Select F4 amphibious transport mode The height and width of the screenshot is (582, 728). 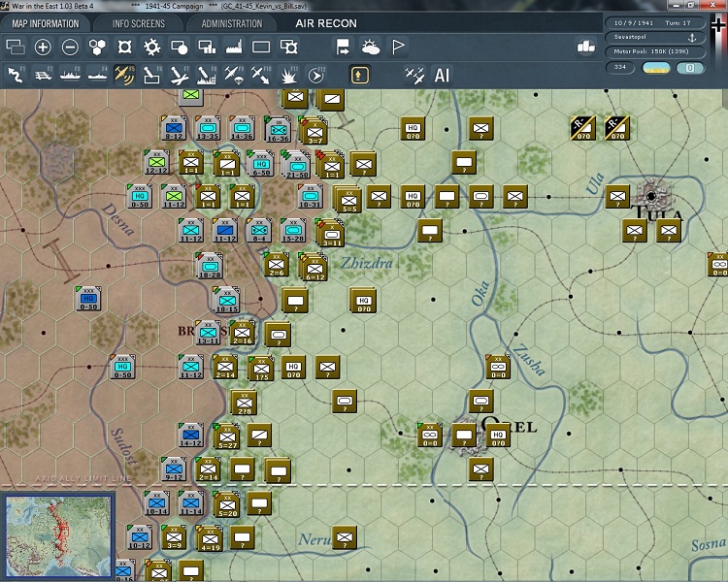(97, 75)
